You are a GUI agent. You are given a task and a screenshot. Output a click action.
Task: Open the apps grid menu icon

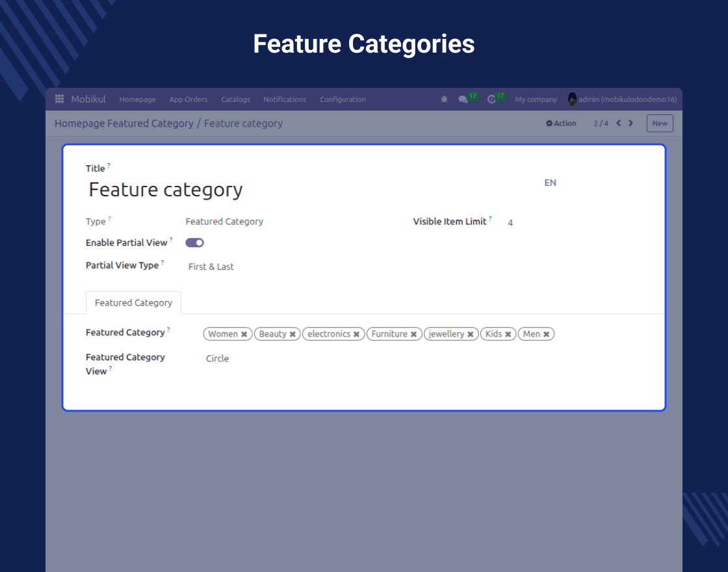(59, 99)
